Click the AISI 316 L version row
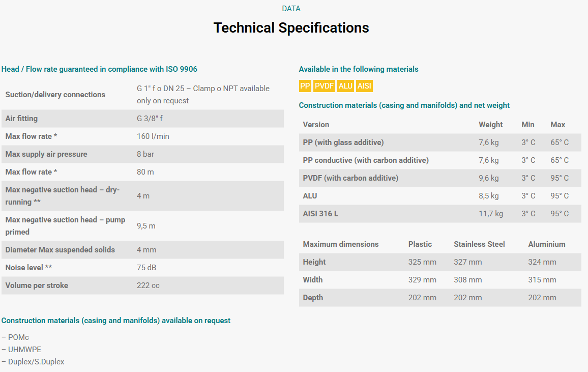 click(440, 214)
